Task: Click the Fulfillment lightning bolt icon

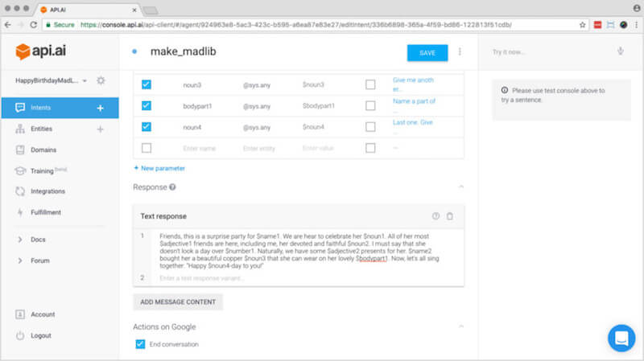Action: [19, 212]
